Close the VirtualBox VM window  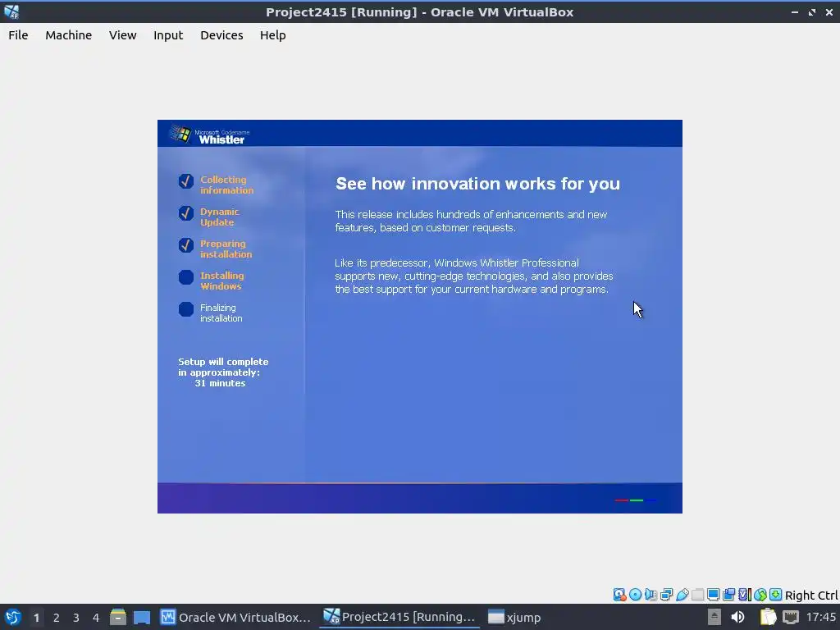tap(829, 11)
